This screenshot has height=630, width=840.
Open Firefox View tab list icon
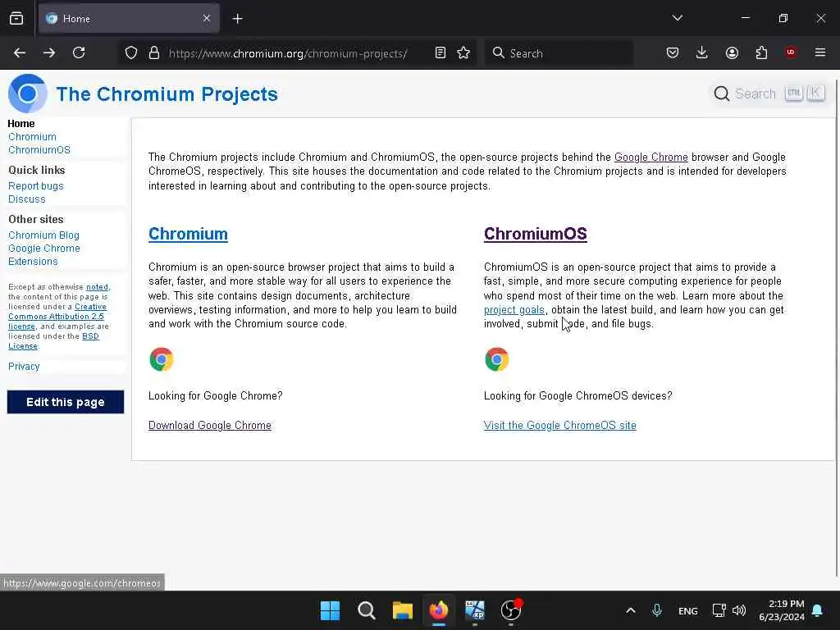[x=16, y=19]
